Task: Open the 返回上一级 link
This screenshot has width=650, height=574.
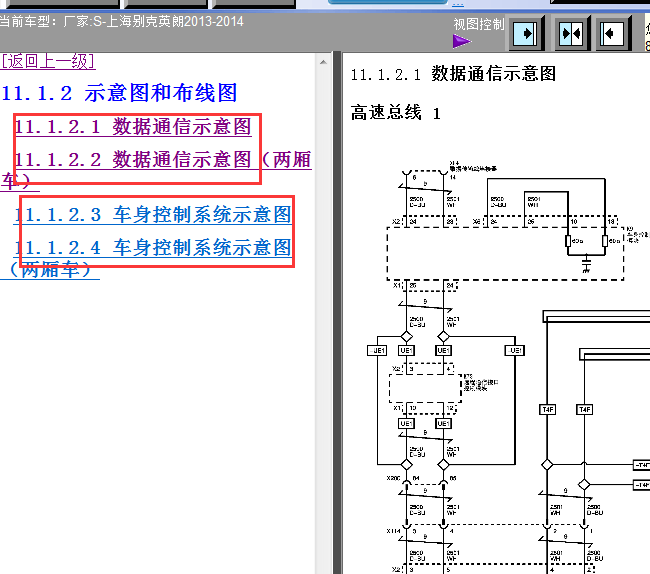Action: [48, 61]
